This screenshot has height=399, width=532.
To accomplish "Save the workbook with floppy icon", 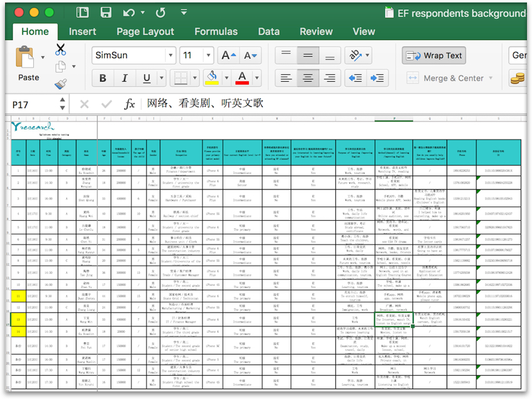I will coord(106,13).
